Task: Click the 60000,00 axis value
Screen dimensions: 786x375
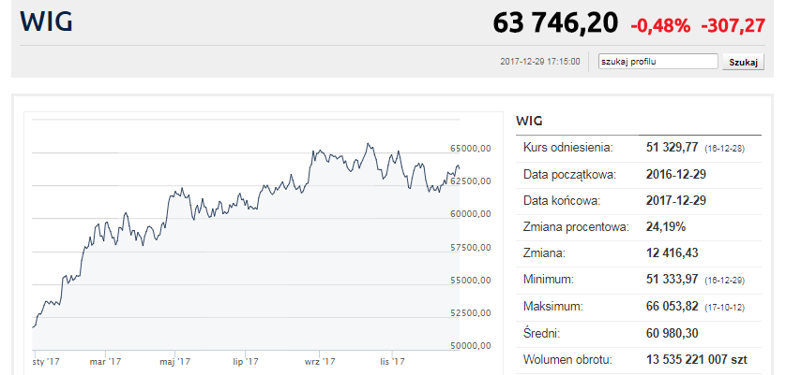Action: [470, 214]
